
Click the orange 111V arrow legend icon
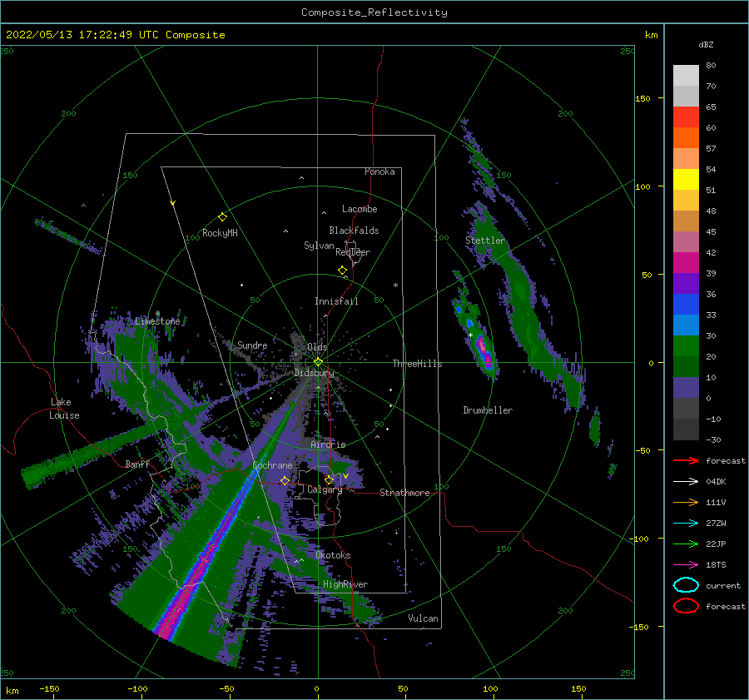click(686, 502)
